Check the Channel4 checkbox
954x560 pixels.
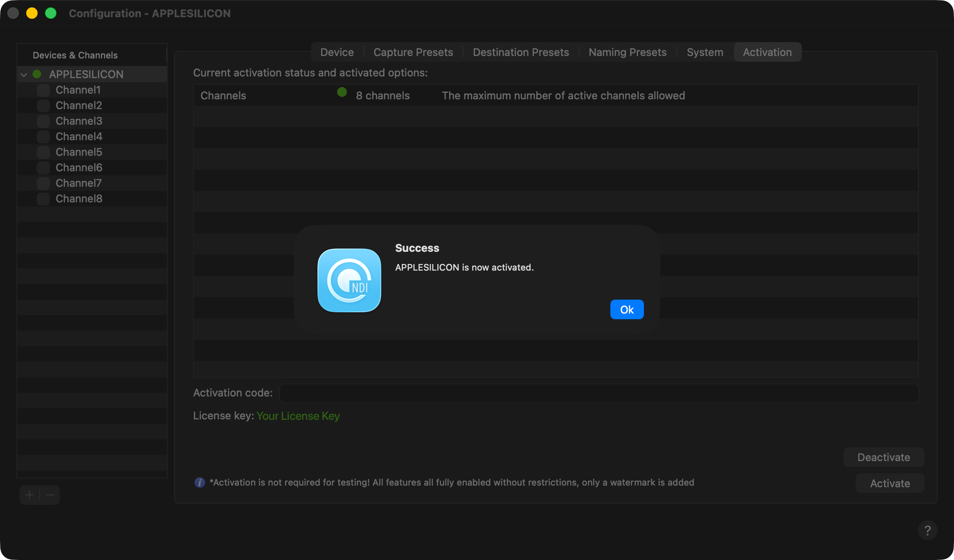43,137
